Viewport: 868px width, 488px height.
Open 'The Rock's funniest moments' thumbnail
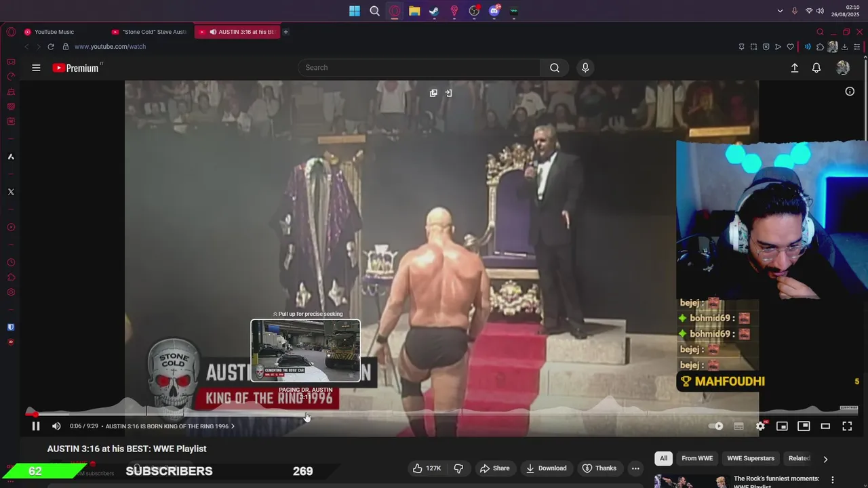690,481
